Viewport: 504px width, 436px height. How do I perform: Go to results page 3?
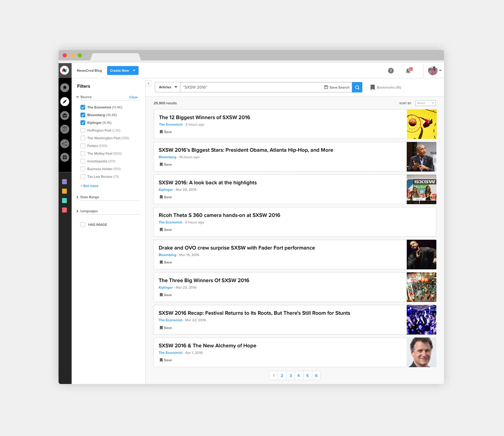click(291, 375)
